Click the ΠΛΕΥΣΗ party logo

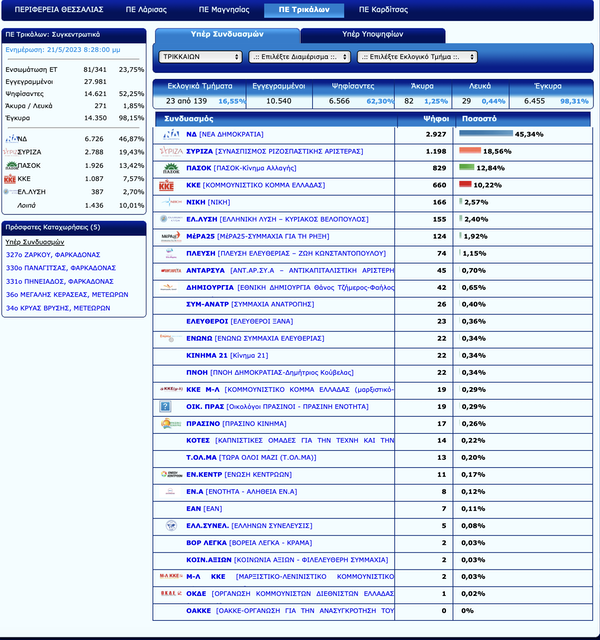coord(171,253)
